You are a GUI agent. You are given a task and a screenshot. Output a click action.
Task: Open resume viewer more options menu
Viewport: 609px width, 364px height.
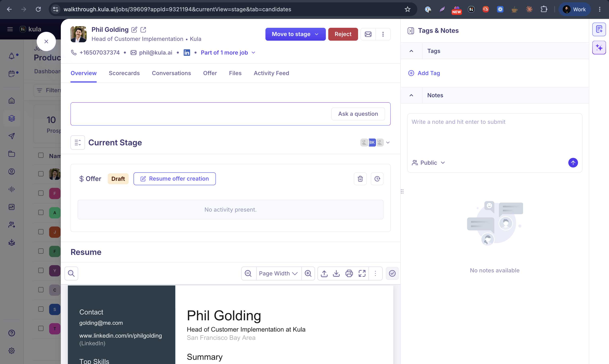[375, 273]
